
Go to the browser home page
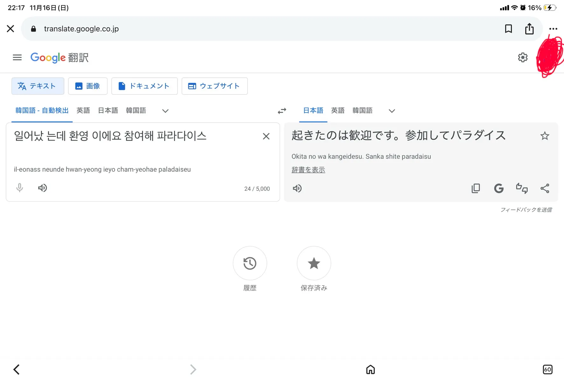coord(370,369)
